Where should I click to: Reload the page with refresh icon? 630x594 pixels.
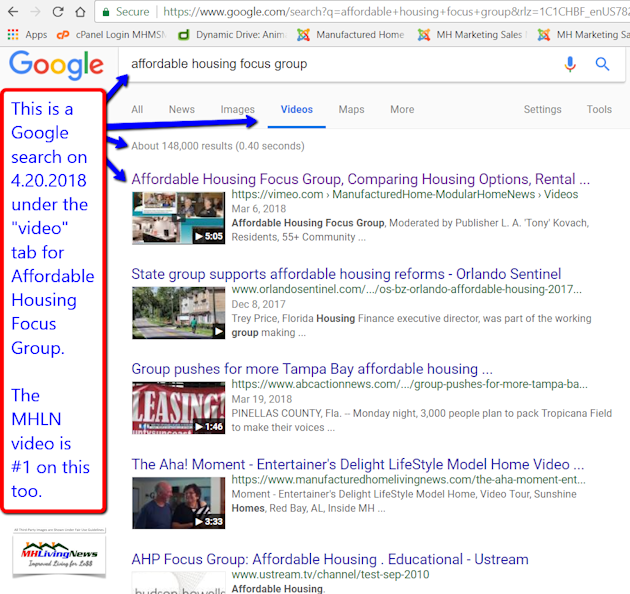pos(58,12)
